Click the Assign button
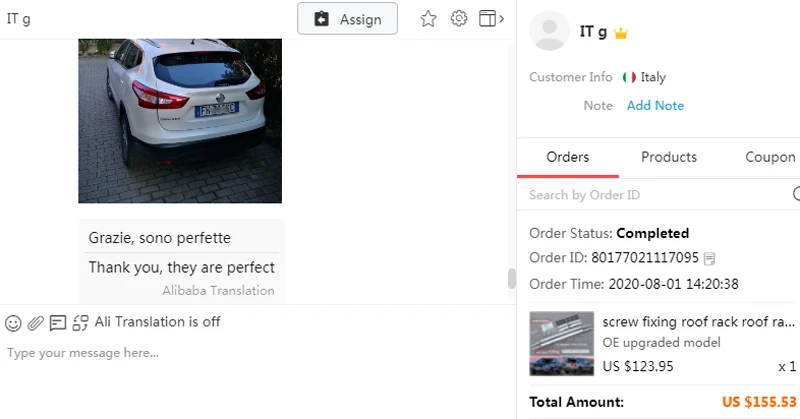The height and width of the screenshot is (419, 800). pos(347,19)
